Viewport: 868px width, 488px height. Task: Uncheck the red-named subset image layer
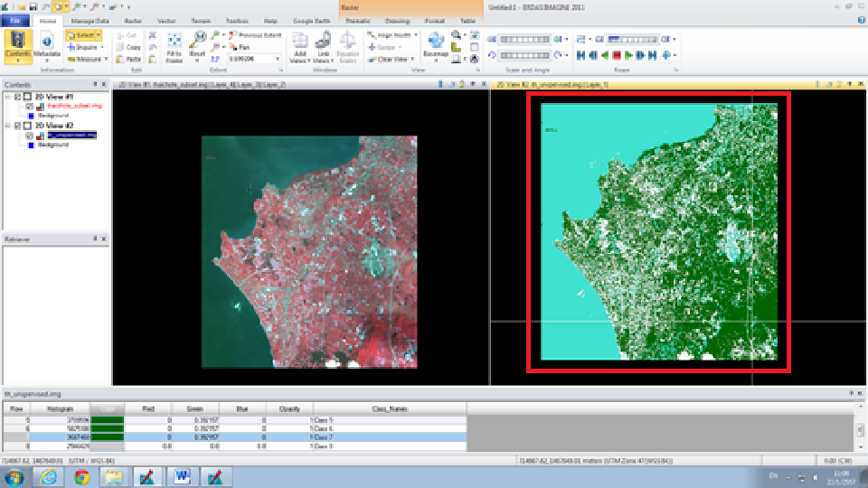pos(30,106)
